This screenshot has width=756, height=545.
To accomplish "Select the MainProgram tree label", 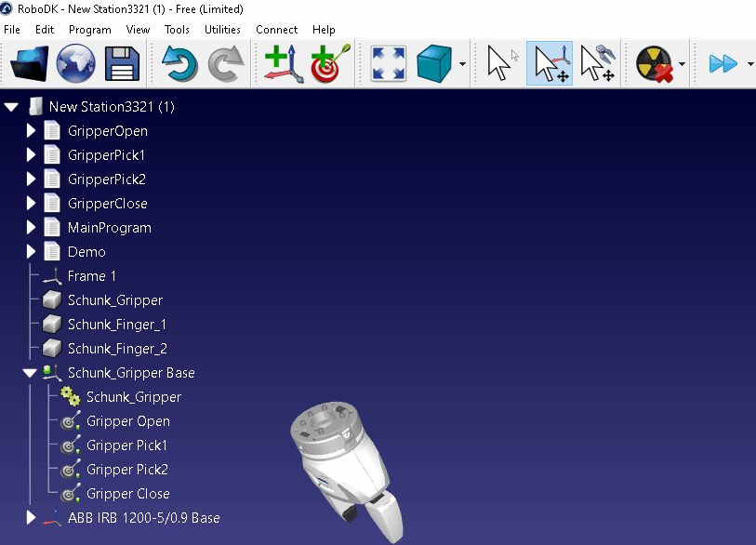I will coord(110,228).
